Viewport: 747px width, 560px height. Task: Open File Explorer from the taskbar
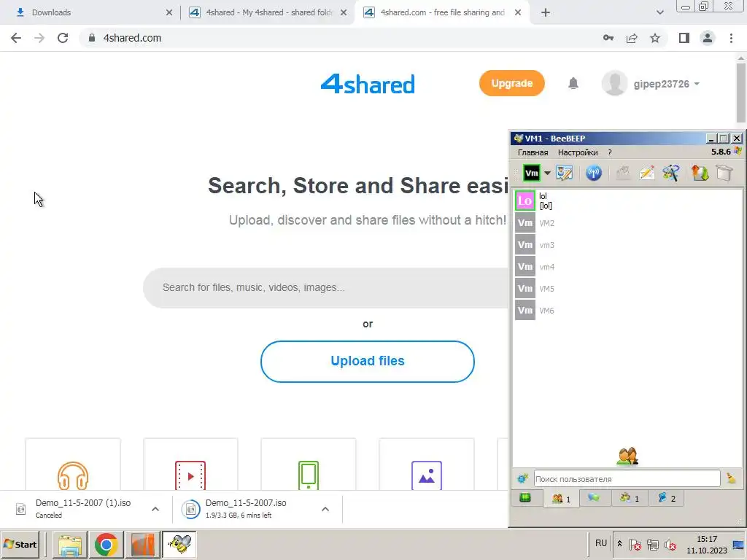pos(70,544)
